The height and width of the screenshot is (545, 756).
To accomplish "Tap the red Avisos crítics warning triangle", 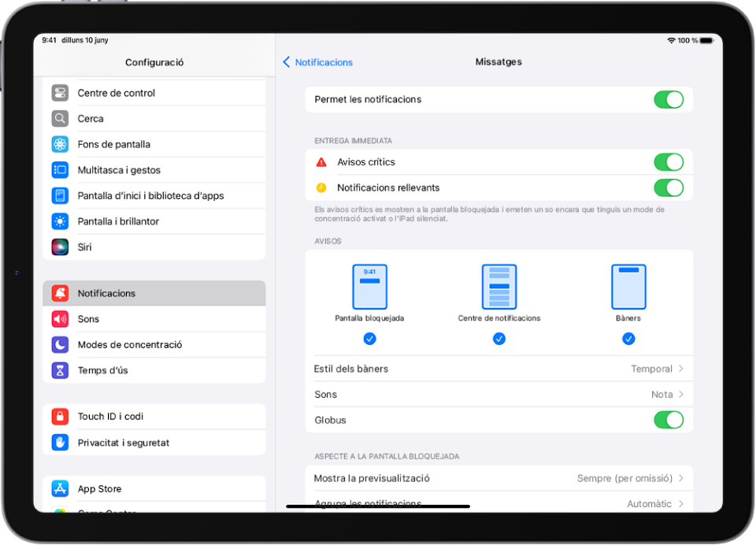I will [321, 162].
